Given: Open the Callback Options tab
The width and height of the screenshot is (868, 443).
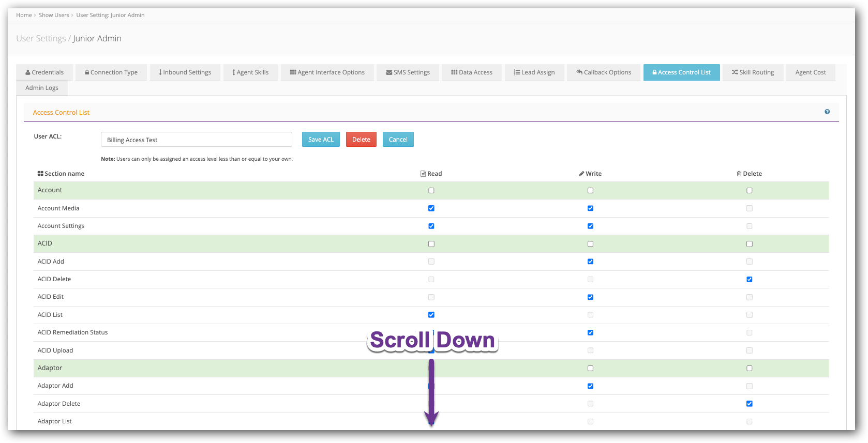Looking at the screenshot, I should coord(603,72).
